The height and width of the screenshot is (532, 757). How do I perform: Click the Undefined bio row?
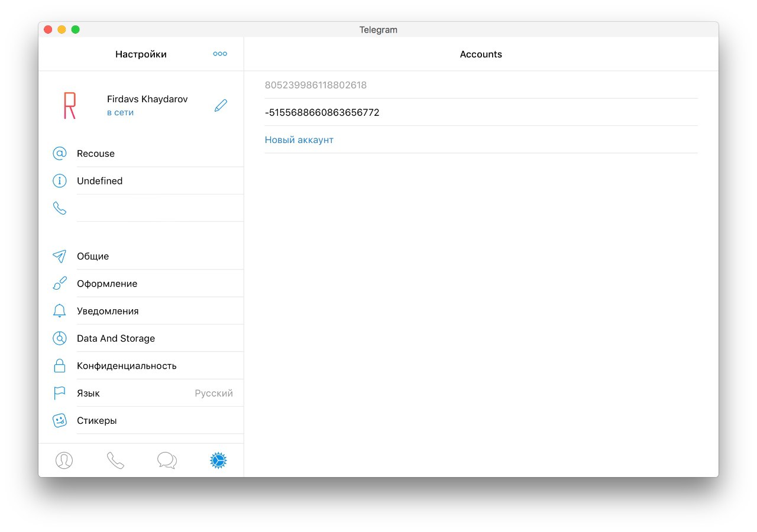[x=141, y=181]
